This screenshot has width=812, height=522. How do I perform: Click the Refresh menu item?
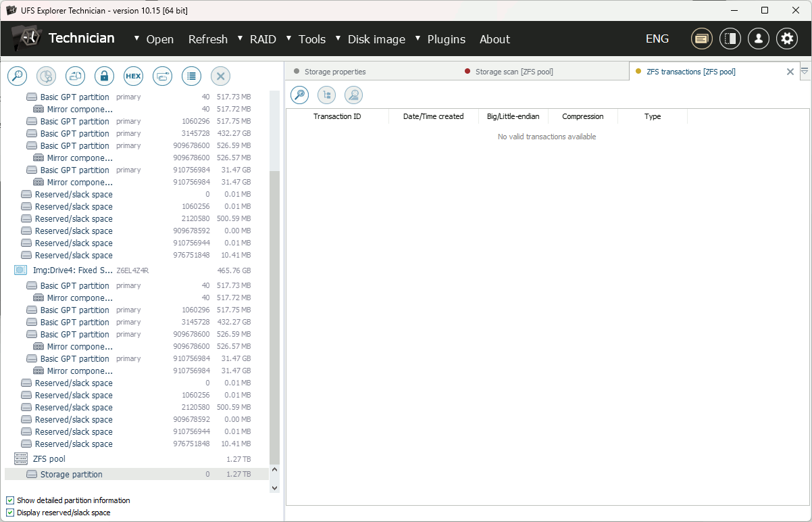207,39
